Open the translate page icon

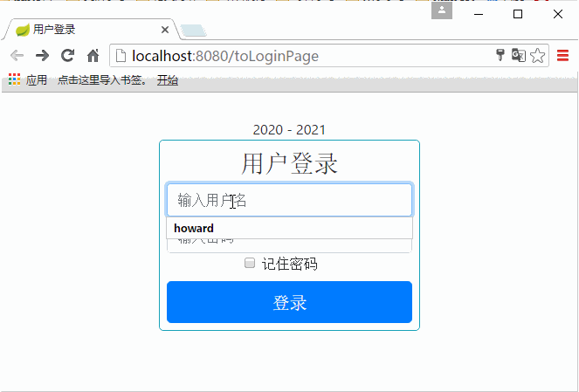[519, 55]
